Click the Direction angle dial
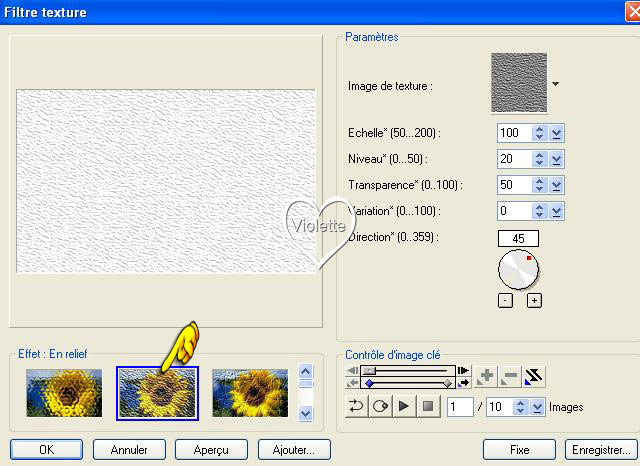The width and height of the screenshot is (640, 466). [518, 269]
